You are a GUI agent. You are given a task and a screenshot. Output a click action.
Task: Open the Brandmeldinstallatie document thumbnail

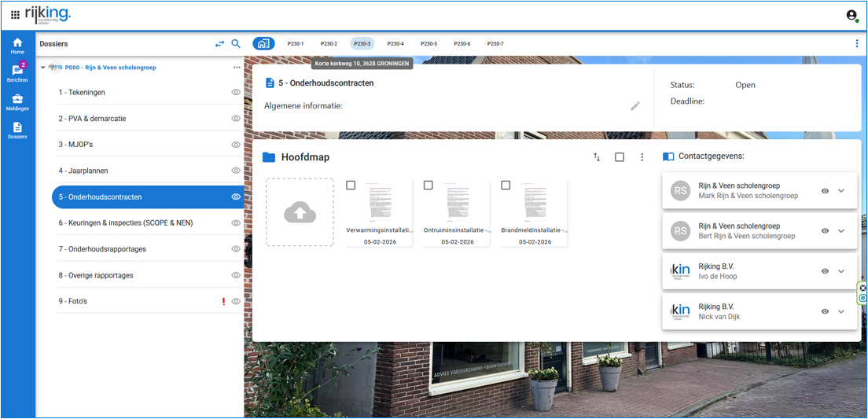pos(535,206)
